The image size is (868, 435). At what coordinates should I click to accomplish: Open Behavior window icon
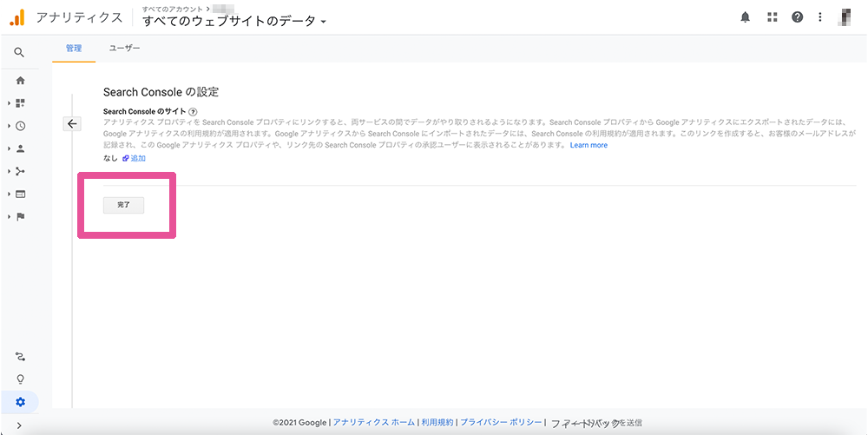click(21, 194)
